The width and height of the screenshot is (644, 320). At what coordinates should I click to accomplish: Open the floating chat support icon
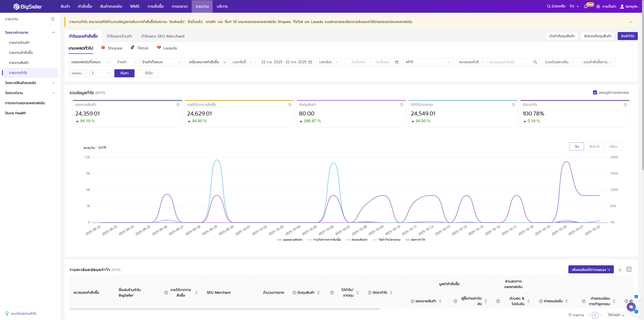[x=631, y=307]
